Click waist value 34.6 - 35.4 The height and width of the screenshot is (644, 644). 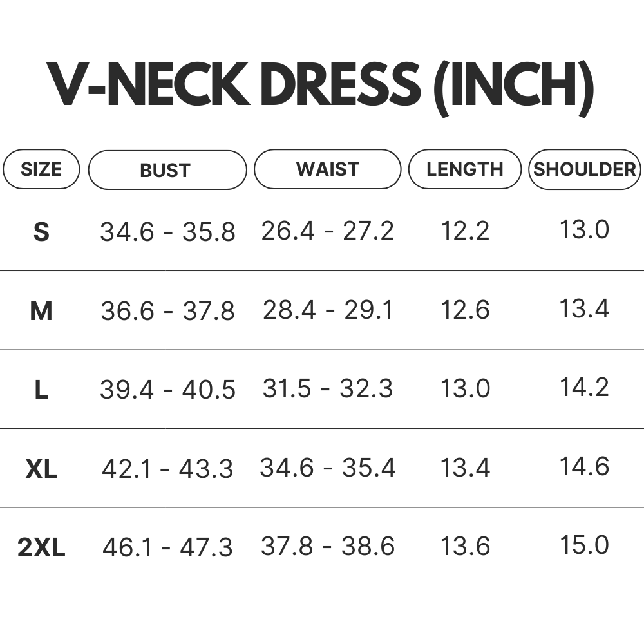pos(328,468)
